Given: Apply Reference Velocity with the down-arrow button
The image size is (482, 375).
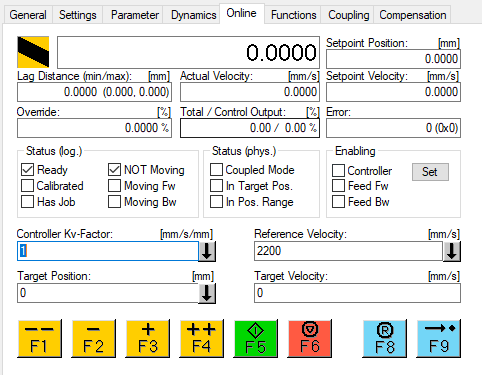Looking at the screenshot, I should (x=452, y=251).
